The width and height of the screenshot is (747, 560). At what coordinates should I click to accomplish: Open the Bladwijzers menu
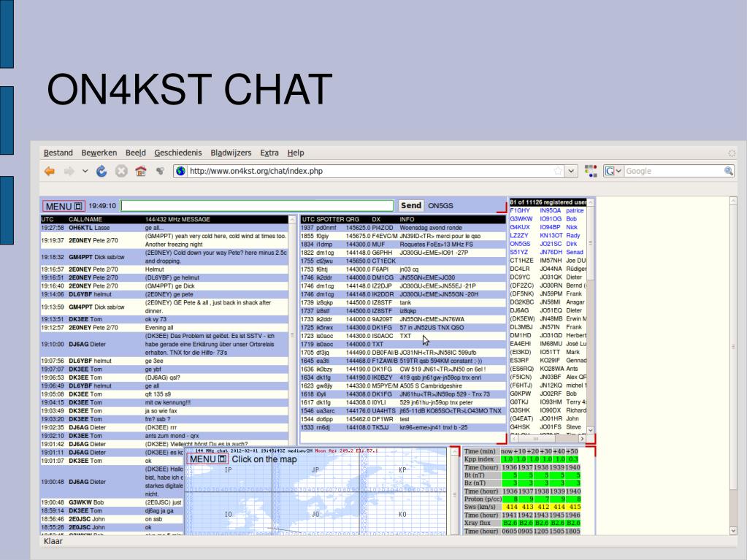pos(231,153)
